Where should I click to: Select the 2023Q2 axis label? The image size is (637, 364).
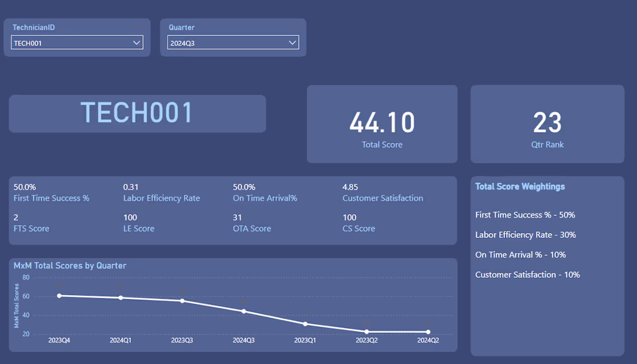(367, 340)
